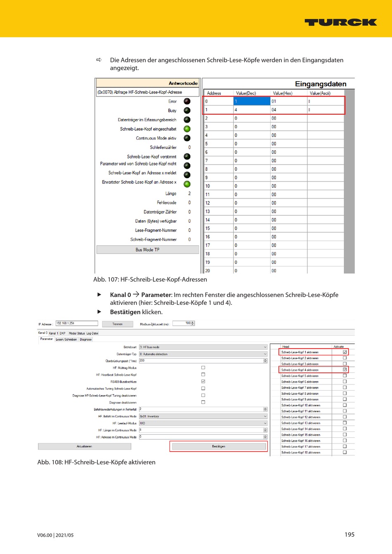Switch to the Kanal 1 tab
This screenshot has height=554, width=392.
click(54, 333)
